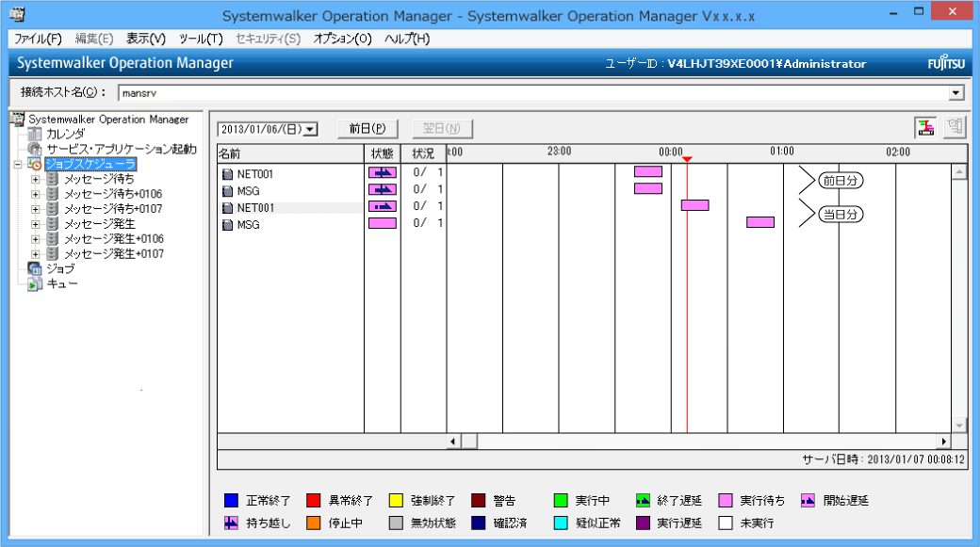Click the キュー icon in tree
This screenshot has height=547, width=980.
click(36, 283)
